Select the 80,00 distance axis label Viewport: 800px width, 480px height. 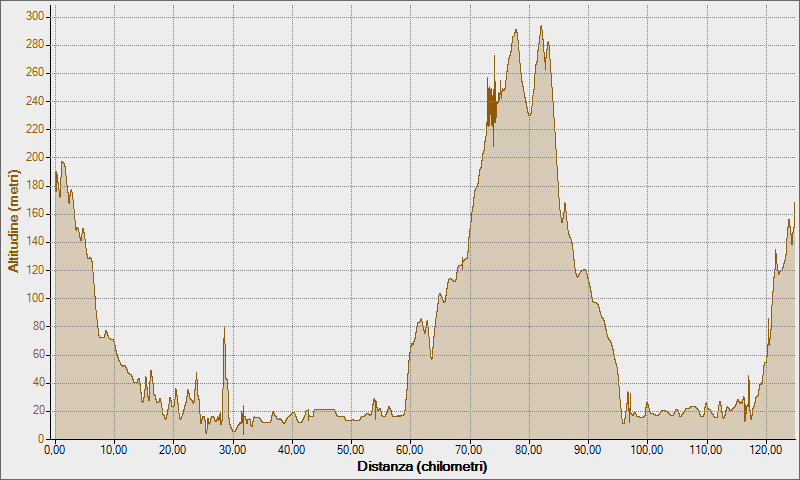(x=529, y=450)
